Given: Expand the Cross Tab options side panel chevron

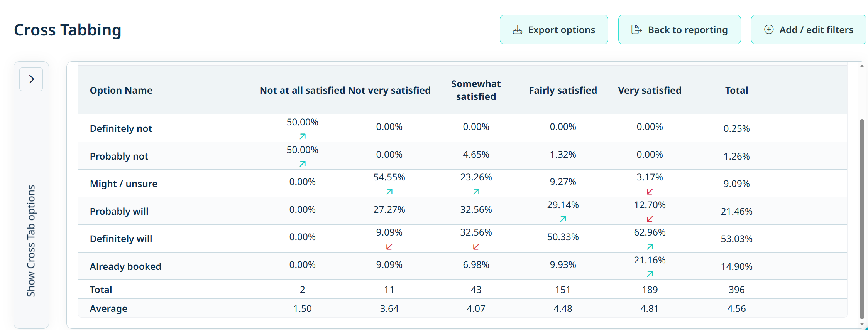Looking at the screenshot, I should tap(31, 79).
